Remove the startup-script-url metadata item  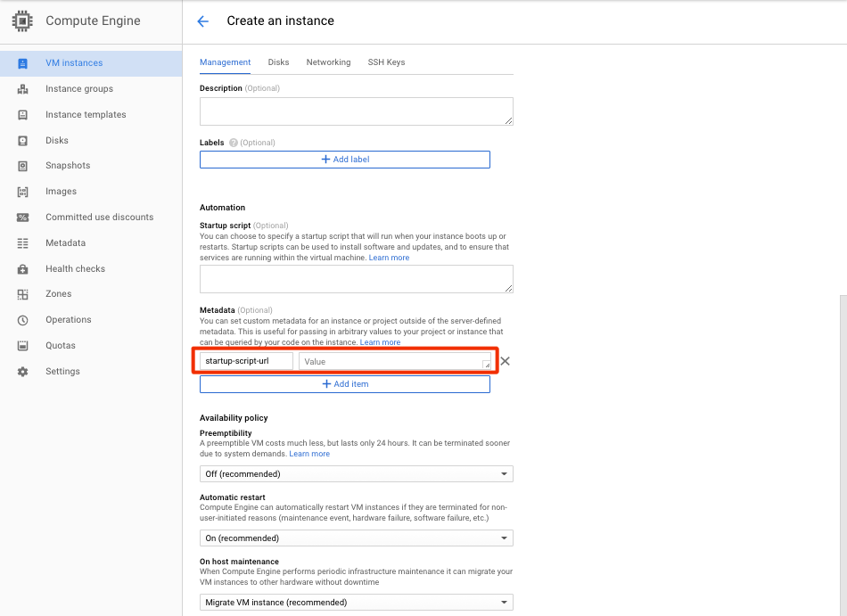tap(505, 361)
